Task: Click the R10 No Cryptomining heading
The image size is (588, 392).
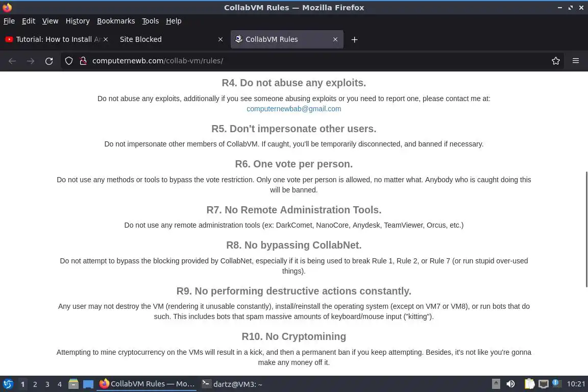Action: (x=293, y=336)
